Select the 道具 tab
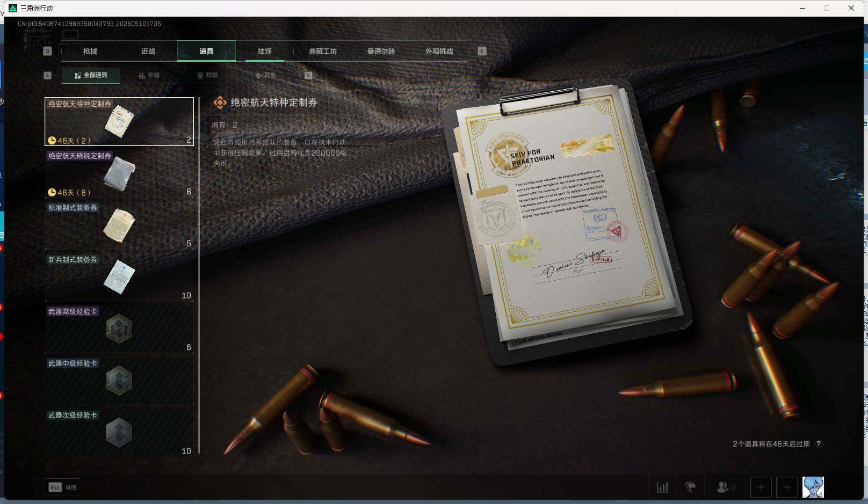The width and height of the screenshot is (868, 504). (206, 51)
